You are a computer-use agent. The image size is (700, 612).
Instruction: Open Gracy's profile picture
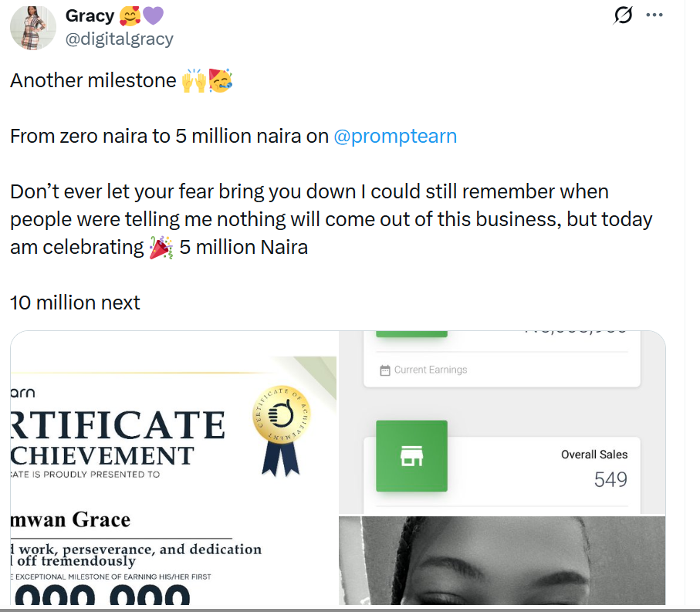click(33, 28)
